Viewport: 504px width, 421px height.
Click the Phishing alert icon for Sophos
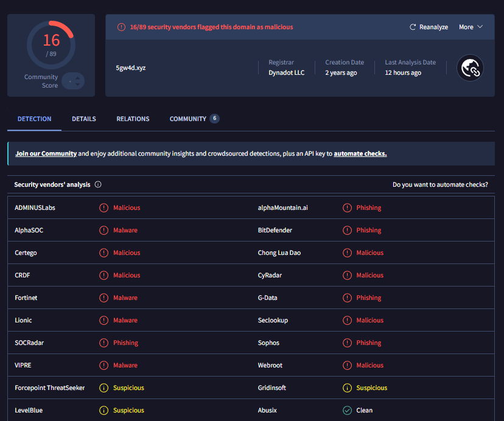click(347, 343)
